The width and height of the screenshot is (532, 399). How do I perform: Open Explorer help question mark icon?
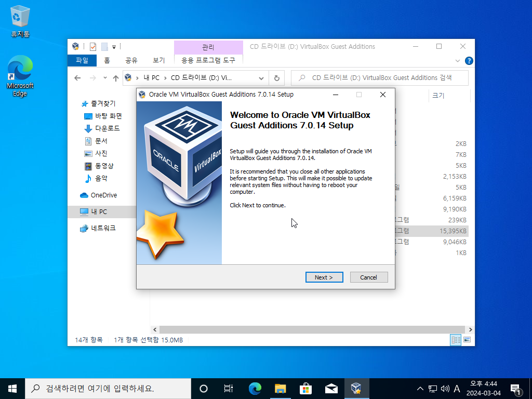[469, 61]
